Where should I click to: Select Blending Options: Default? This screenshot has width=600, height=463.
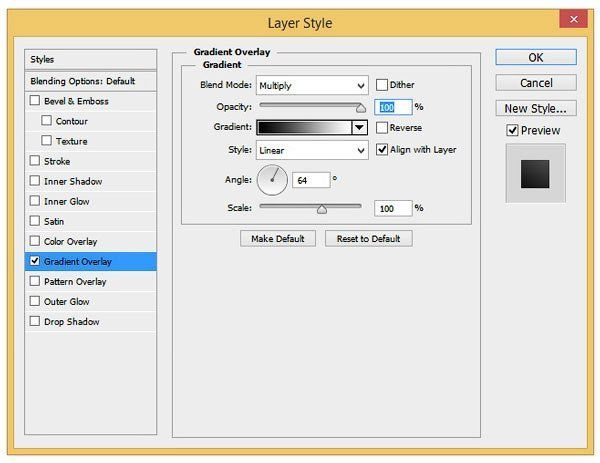coord(91,81)
